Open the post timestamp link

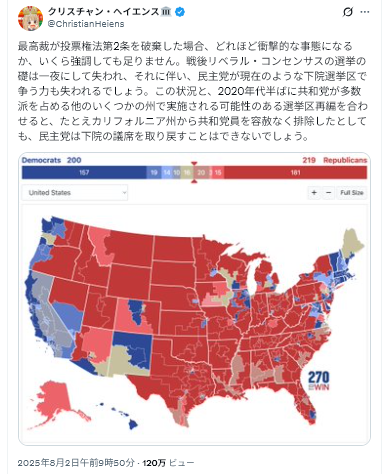(x=76, y=463)
